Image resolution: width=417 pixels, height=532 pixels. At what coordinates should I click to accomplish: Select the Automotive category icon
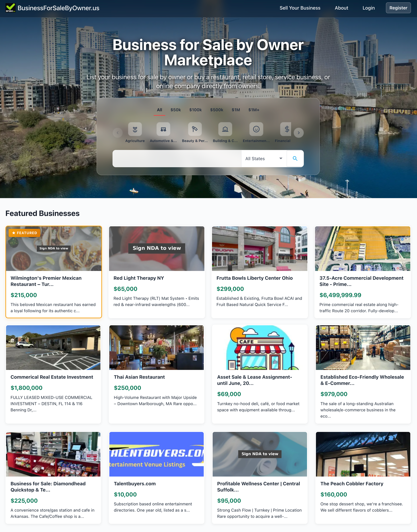click(163, 129)
